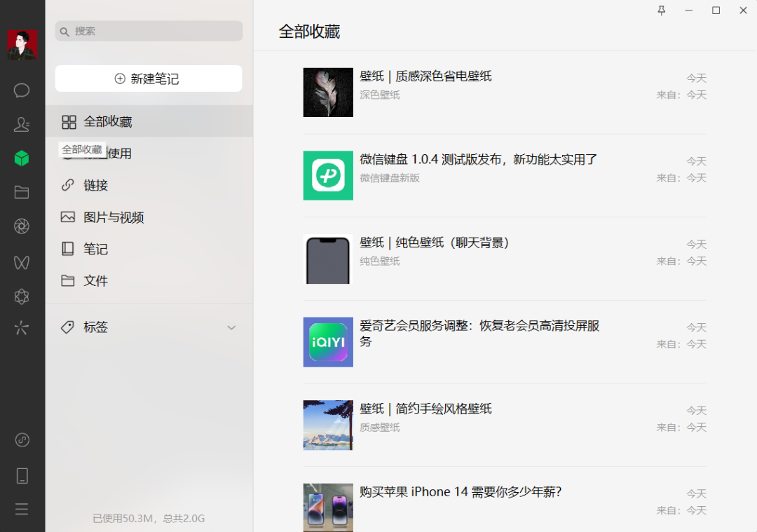Screen dimensions: 757x532
Task: Open the Chats speech bubble icon
Action: (x=22, y=90)
